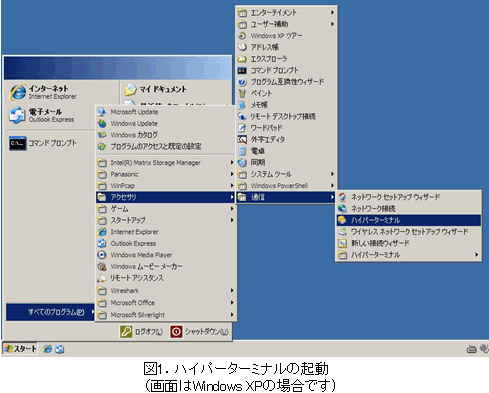This screenshot has height=393, width=489.
Task: Click the 外字エディタ icon
Action: (242, 139)
